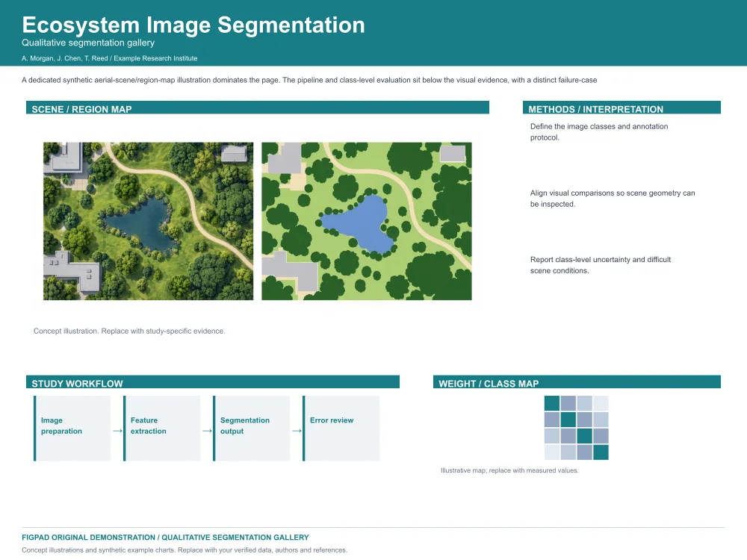
Task: Click the aerial scene photo thumbnail
Action: coord(148,221)
